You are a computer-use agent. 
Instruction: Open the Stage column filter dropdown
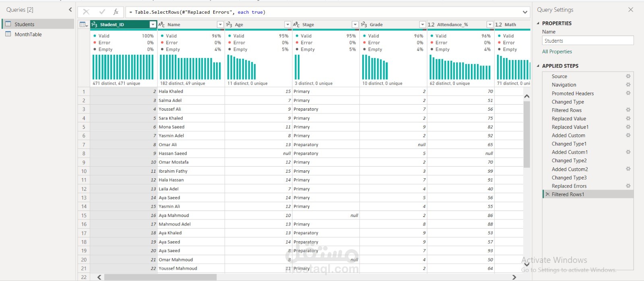[355, 25]
